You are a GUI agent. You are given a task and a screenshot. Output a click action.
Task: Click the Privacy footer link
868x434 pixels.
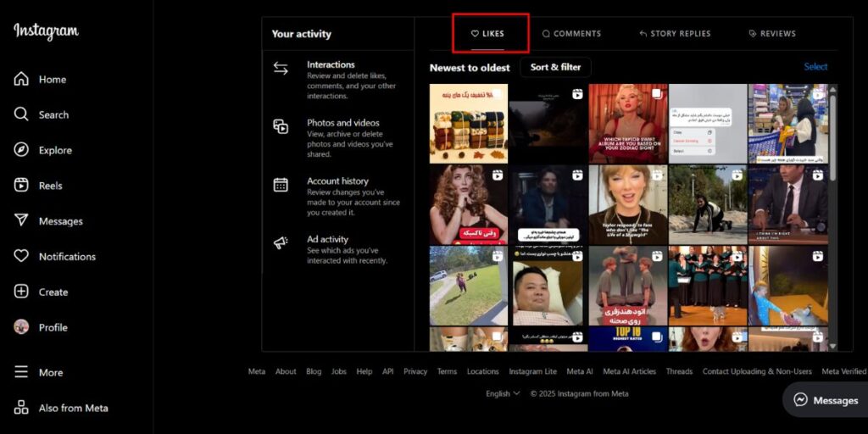[x=415, y=371]
